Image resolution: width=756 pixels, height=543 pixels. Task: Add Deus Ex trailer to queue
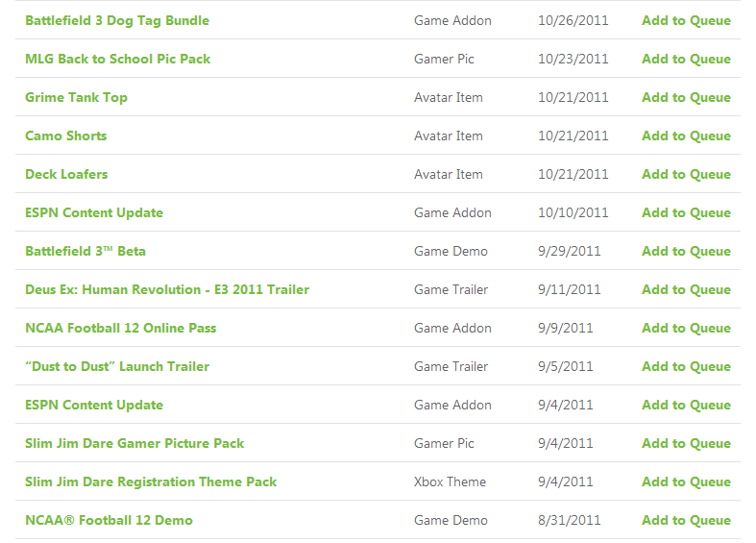(686, 290)
